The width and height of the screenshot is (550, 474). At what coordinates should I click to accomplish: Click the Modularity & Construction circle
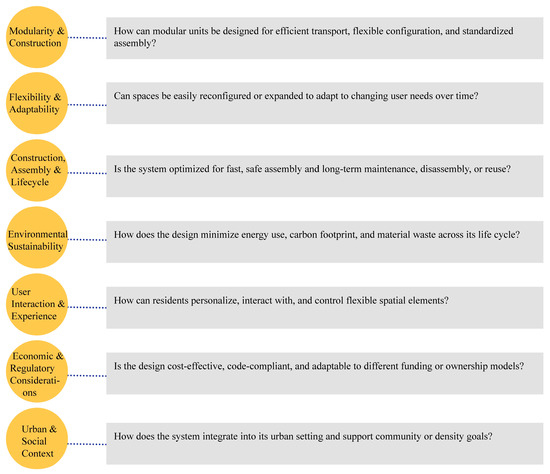pyautogui.click(x=37, y=37)
